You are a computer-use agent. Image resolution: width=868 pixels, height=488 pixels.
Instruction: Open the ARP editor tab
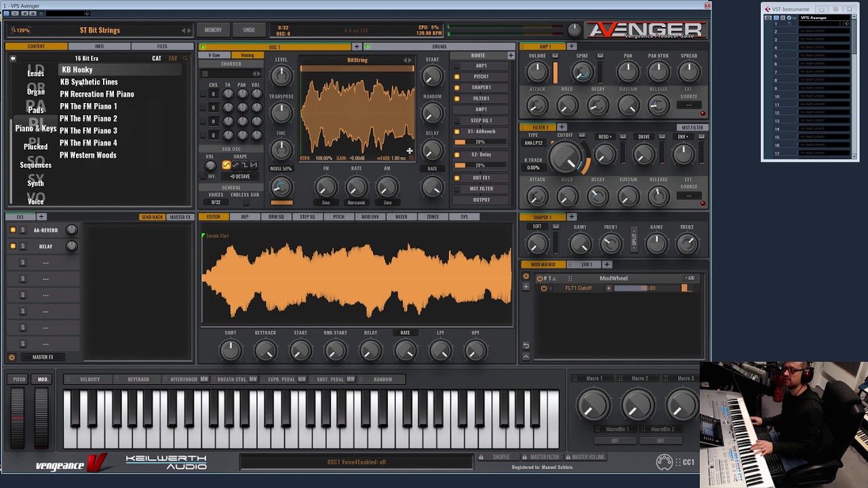245,217
